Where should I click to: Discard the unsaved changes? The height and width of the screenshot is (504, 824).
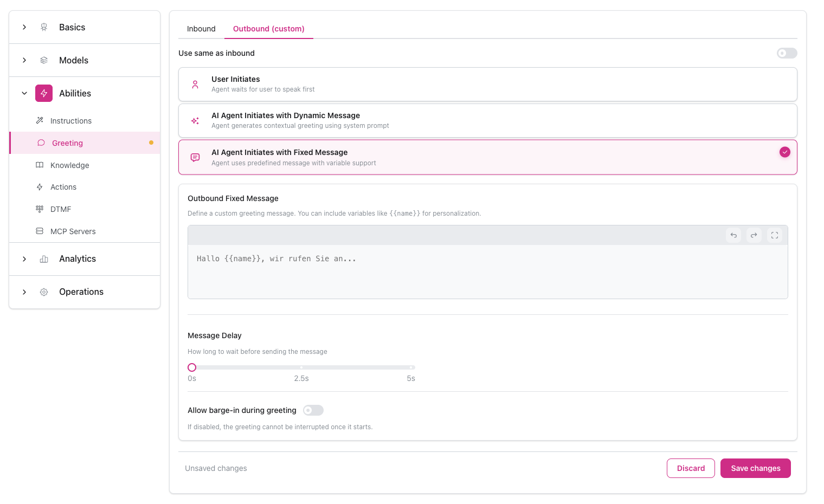691,468
